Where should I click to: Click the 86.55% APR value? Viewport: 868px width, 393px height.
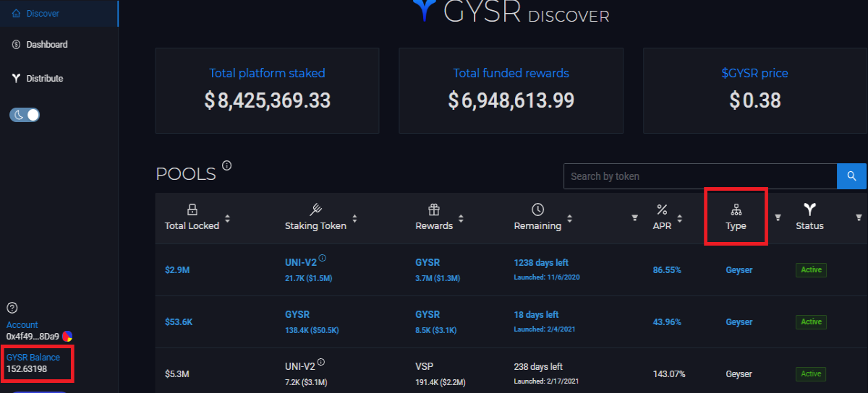coord(667,269)
